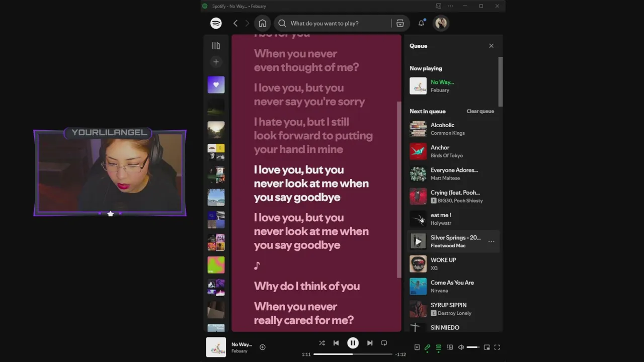Viewport: 644px width, 362px height.
Task: Jump to lyric 'When you never even thought of me?'
Action: coord(306,60)
